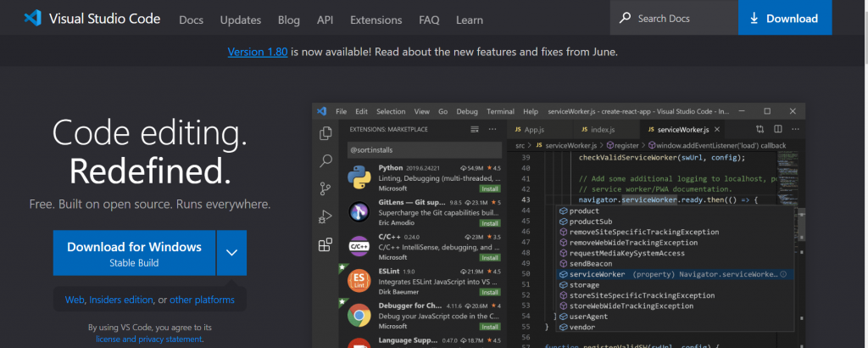Open the marketplace more actions ellipsis

[x=492, y=129]
